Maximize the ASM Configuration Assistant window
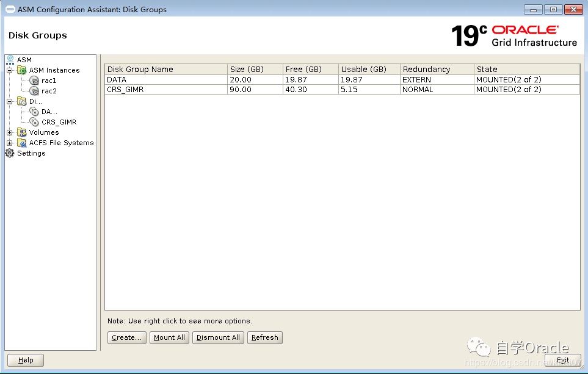This screenshot has height=374, width=588. click(553, 10)
